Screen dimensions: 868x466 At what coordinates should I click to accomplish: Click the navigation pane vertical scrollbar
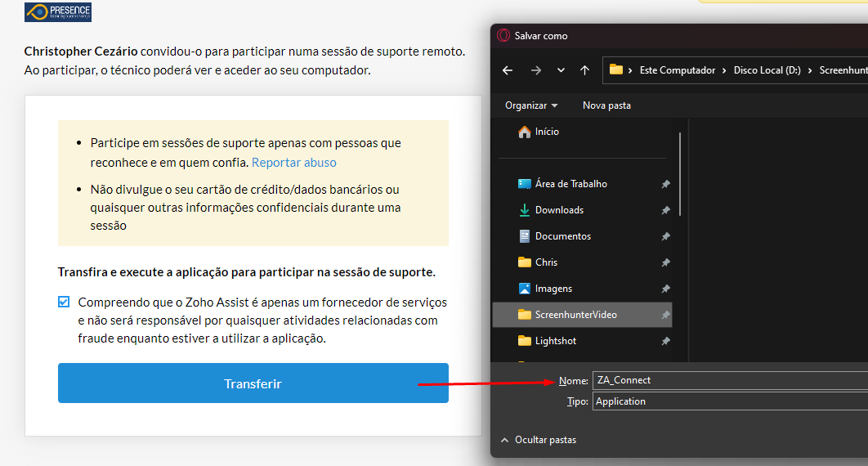[x=680, y=174]
